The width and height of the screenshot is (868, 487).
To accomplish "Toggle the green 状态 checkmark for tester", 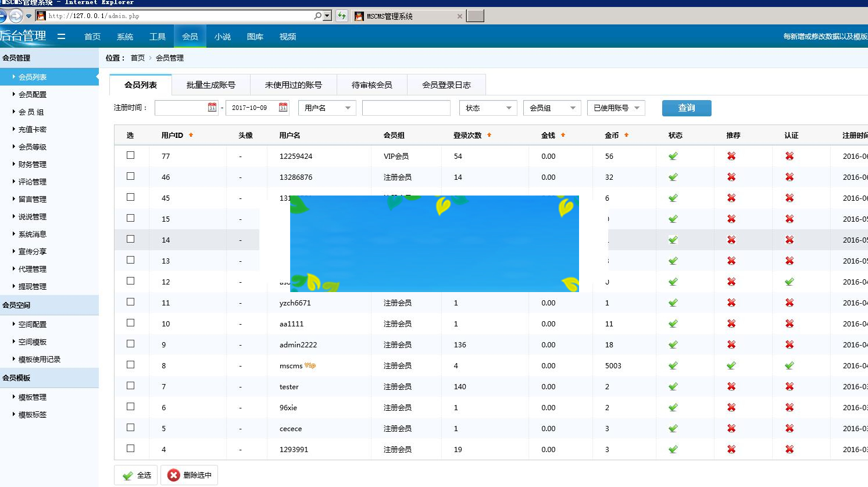I will point(673,386).
